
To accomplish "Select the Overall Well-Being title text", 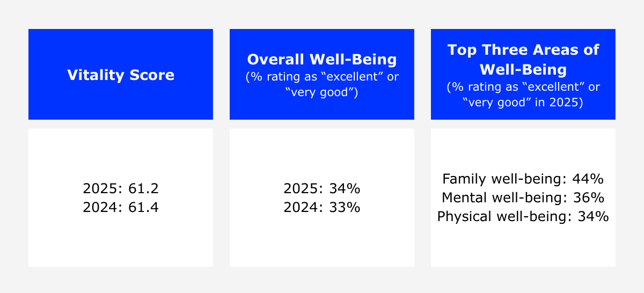I will pyautogui.click(x=321, y=59).
